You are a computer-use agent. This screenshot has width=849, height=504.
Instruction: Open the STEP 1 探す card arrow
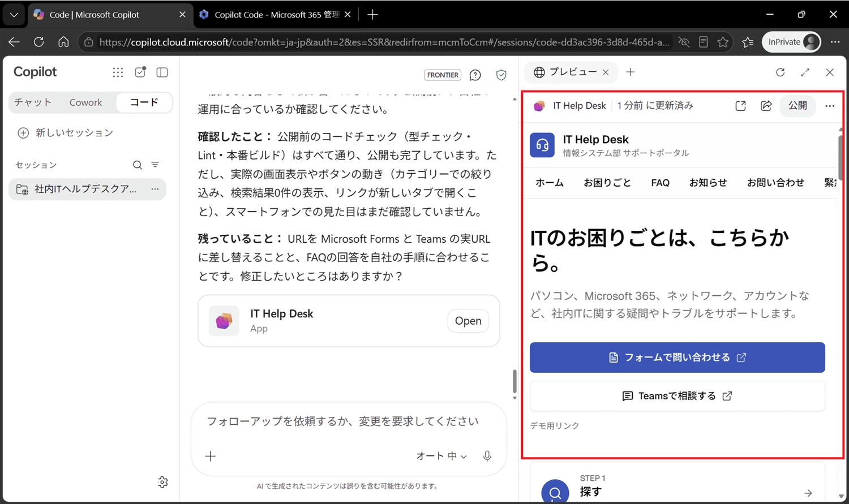click(x=808, y=493)
